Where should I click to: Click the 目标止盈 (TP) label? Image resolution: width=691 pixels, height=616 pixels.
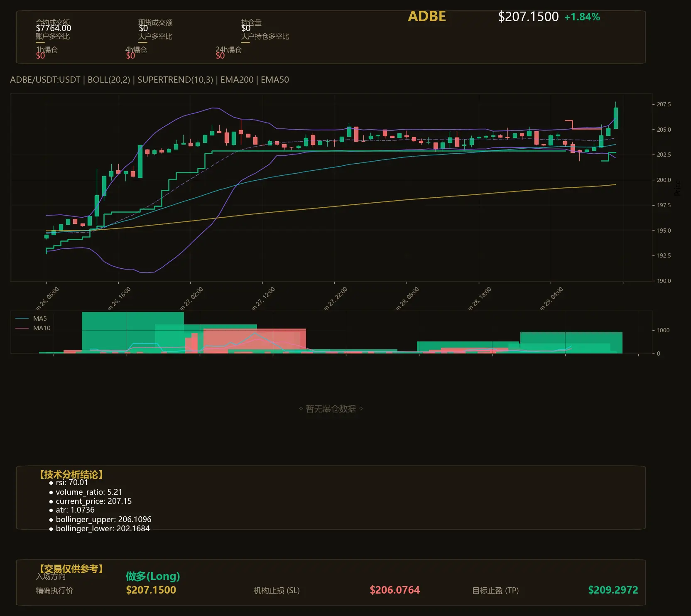tap(495, 590)
